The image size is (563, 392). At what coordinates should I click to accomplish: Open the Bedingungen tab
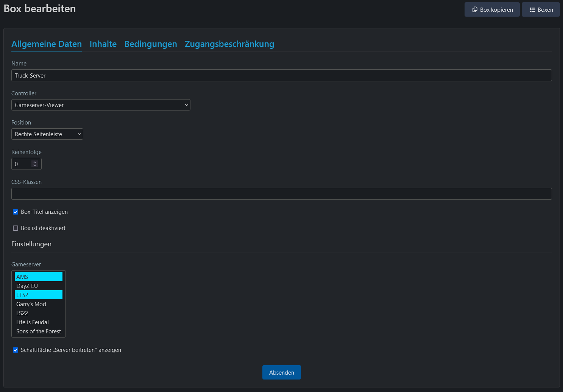151,44
